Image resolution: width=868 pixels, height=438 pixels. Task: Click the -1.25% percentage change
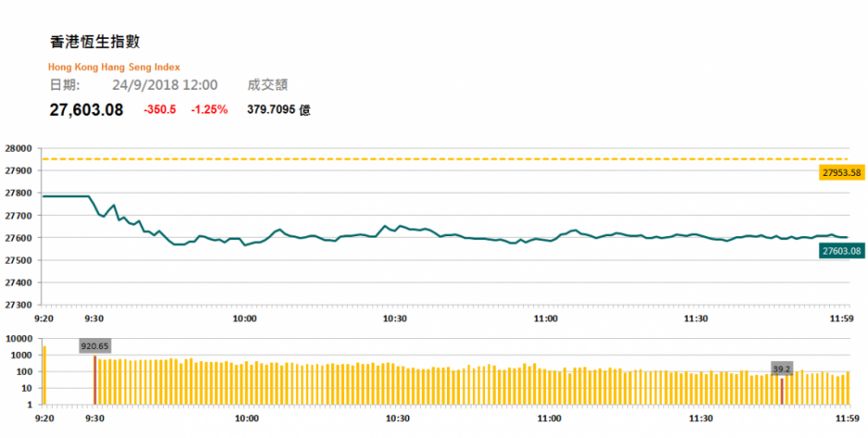tap(209, 109)
